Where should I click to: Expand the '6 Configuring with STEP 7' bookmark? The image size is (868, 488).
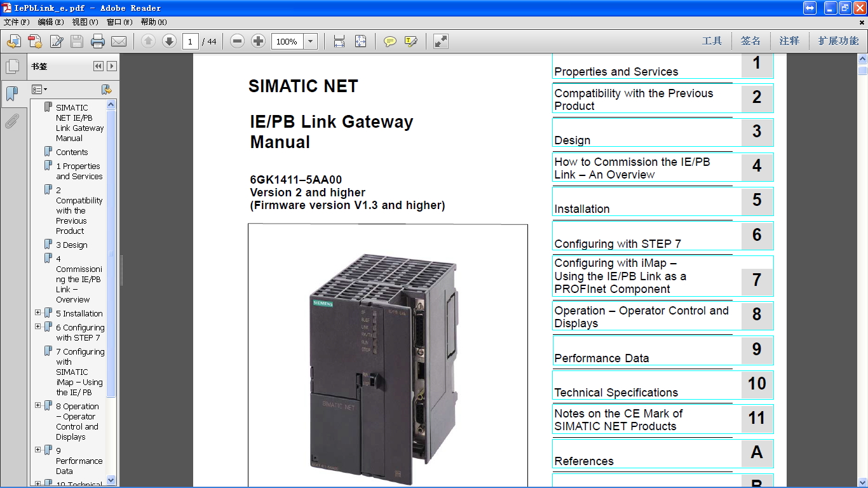(38, 327)
